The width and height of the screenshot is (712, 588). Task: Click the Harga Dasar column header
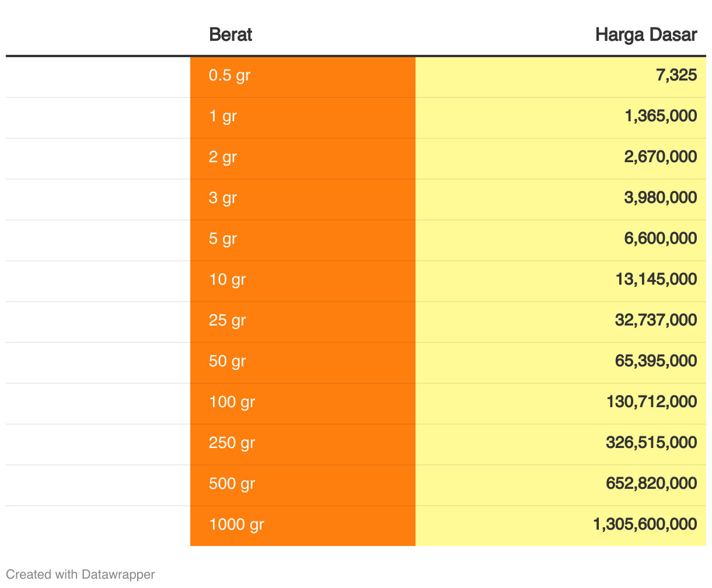point(645,35)
